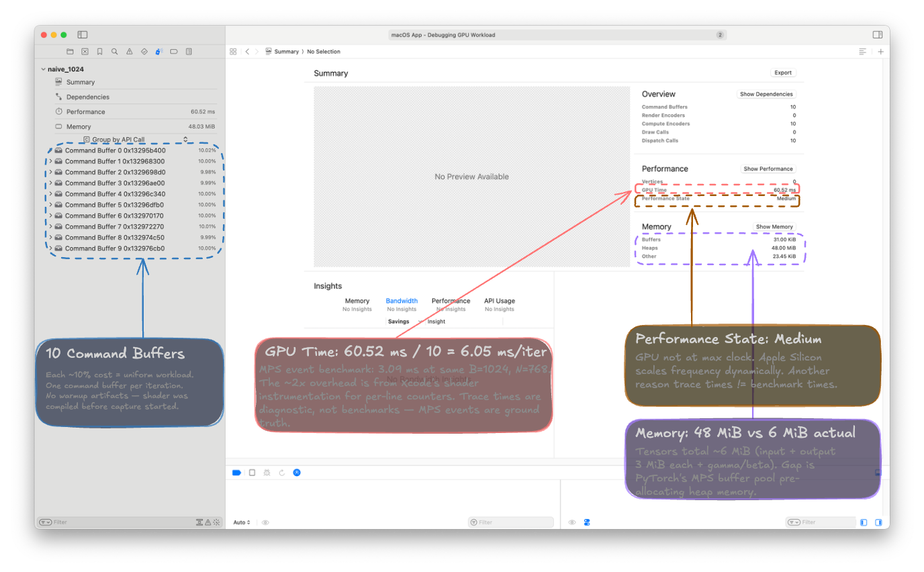The image size is (924, 572).
Task: Switch to the Bandwidth insights tab
Action: [x=402, y=301]
